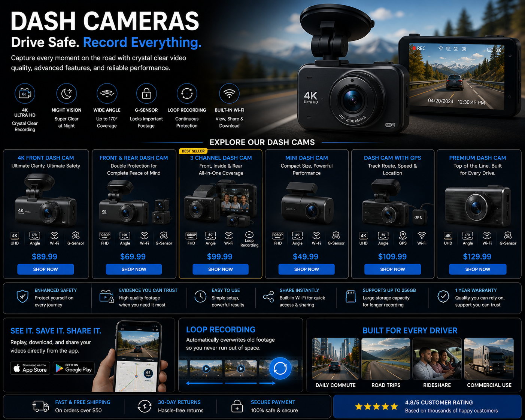Click the Secure Payment lock icon
The height and width of the screenshot is (420, 525).
(x=237, y=406)
